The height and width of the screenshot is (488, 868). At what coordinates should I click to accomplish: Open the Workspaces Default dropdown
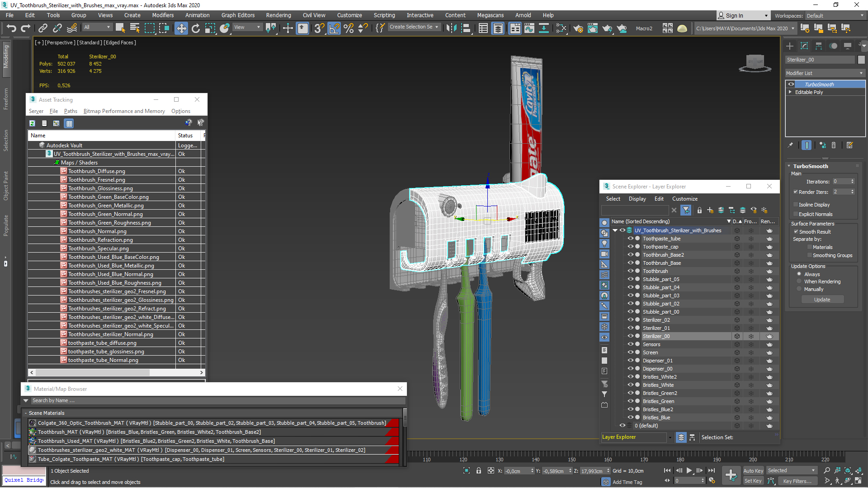tap(835, 16)
